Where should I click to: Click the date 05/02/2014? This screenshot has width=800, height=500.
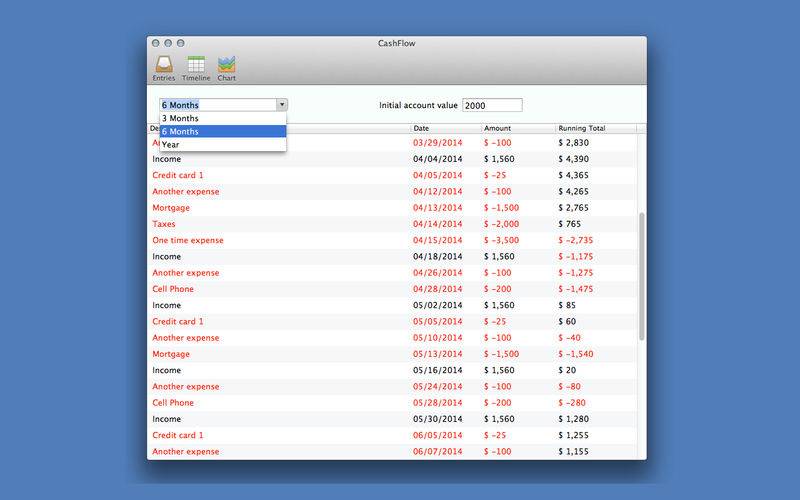tap(437, 305)
